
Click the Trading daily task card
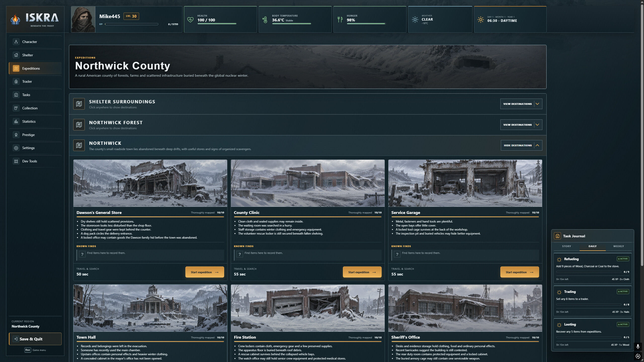click(592, 301)
